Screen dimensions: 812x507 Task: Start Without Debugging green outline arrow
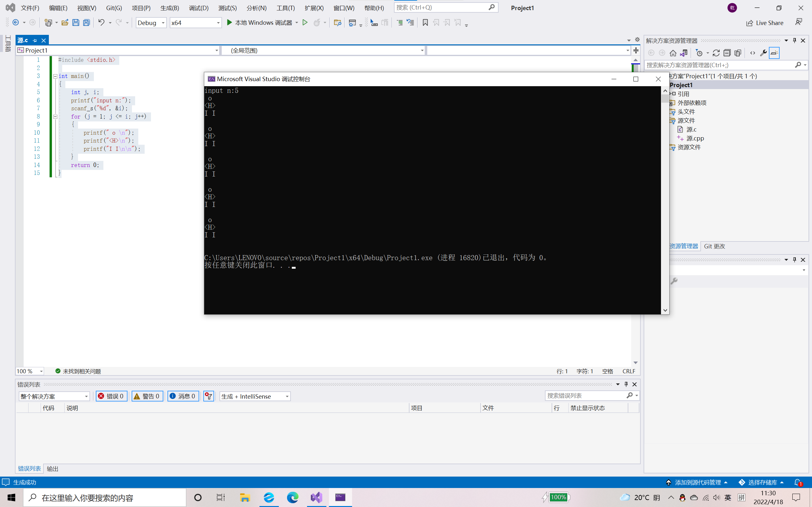[x=305, y=22]
